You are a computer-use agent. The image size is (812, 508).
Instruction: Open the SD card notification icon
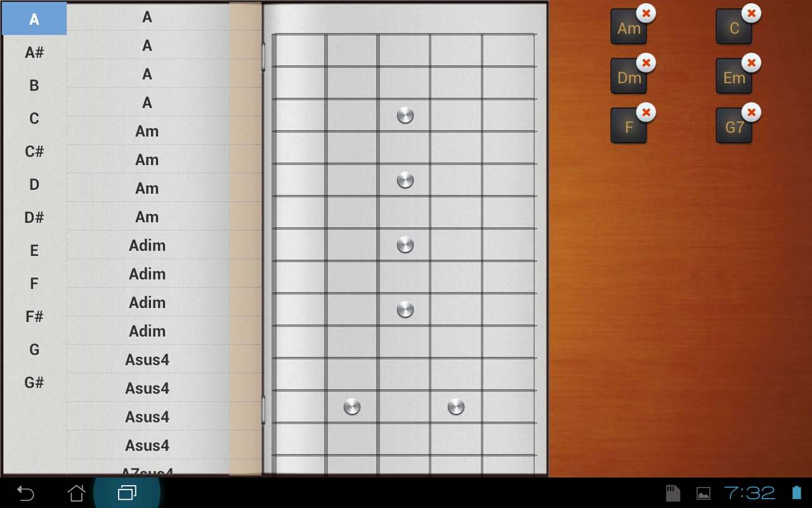tap(673, 493)
